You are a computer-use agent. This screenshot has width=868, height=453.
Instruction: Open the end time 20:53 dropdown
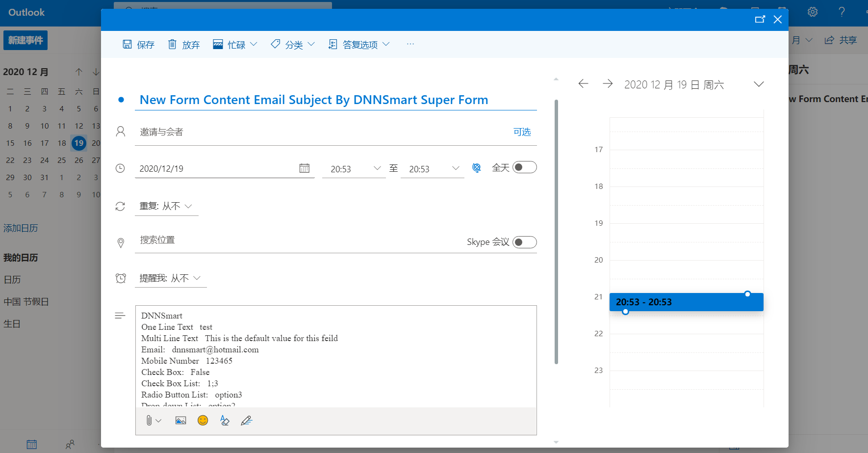[433, 169]
